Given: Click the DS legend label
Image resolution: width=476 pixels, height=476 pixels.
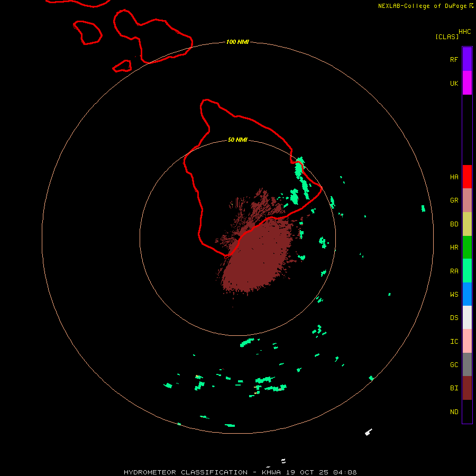Looking at the screenshot, I should point(454,318).
